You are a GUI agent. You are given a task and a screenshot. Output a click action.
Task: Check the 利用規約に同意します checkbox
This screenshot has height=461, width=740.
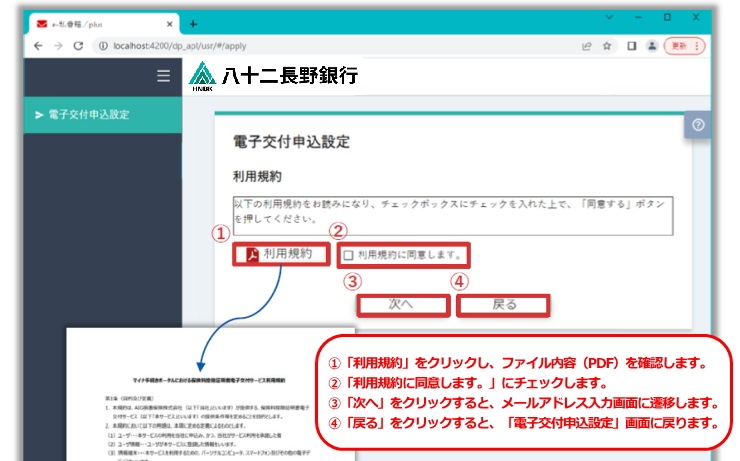347,255
